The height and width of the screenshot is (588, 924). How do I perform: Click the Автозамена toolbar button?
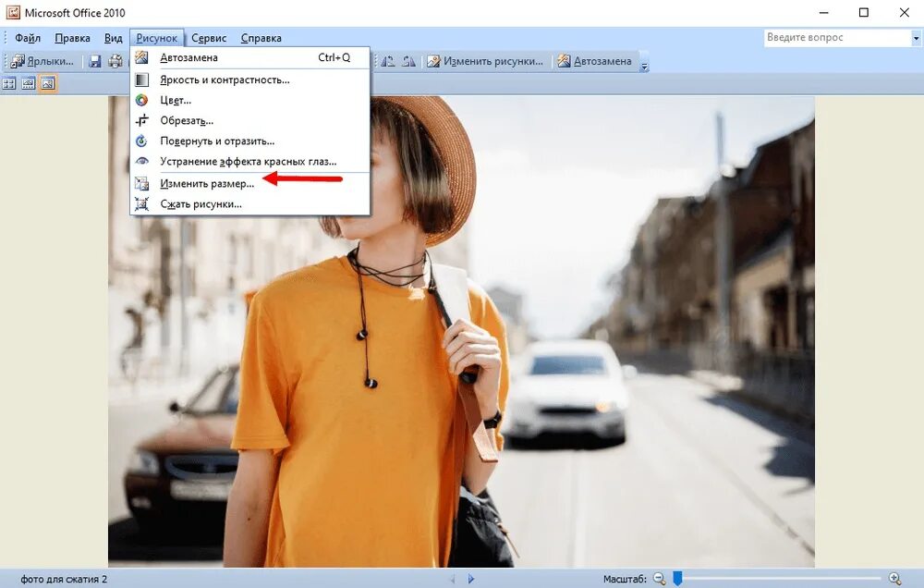[x=594, y=61]
